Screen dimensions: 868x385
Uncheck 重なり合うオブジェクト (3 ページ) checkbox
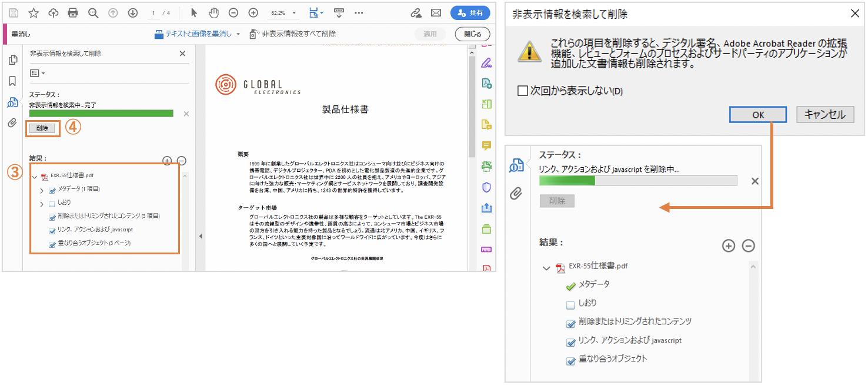click(52, 244)
